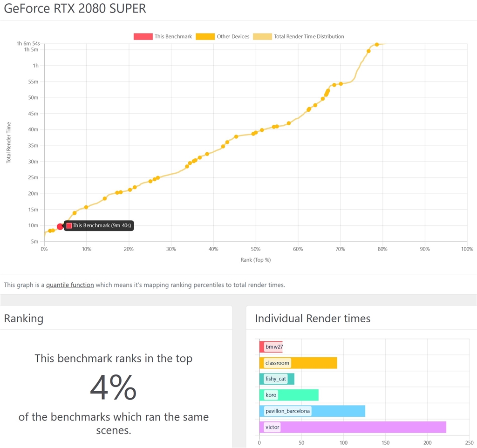Open the 'quantile function' link
Image resolution: width=477 pixels, height=448 pixels.
(70, 285)
